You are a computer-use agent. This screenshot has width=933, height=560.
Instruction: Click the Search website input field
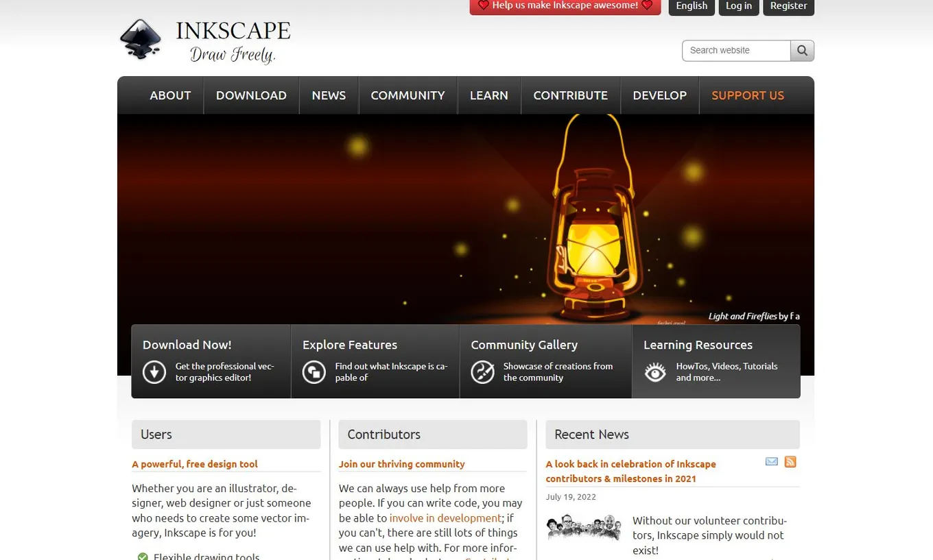coord(735,50)
